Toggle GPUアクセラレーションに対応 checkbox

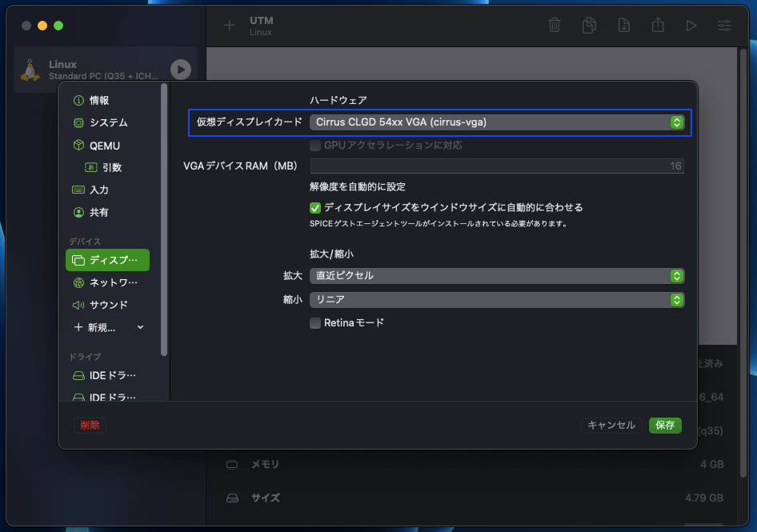tap(315, 146)
